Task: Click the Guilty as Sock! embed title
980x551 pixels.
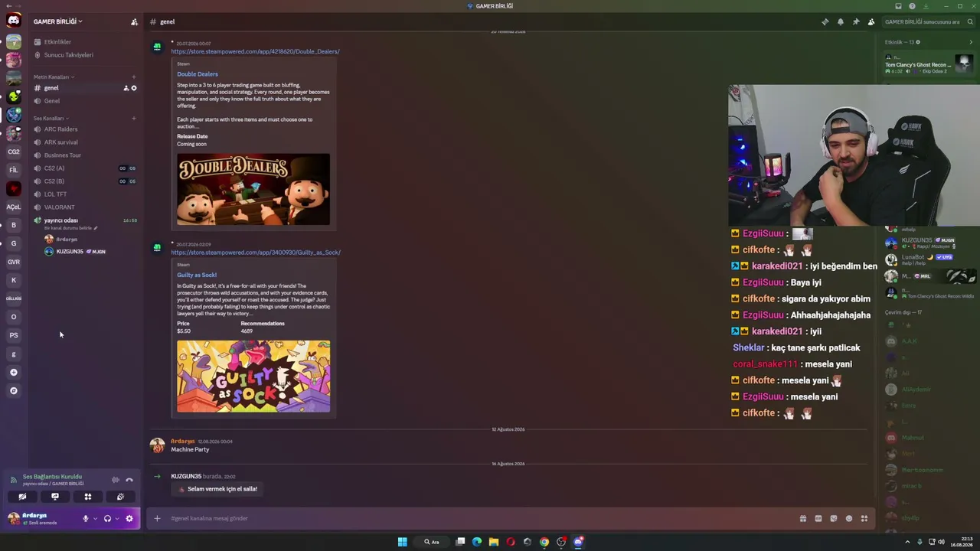Action: (197, 275)
